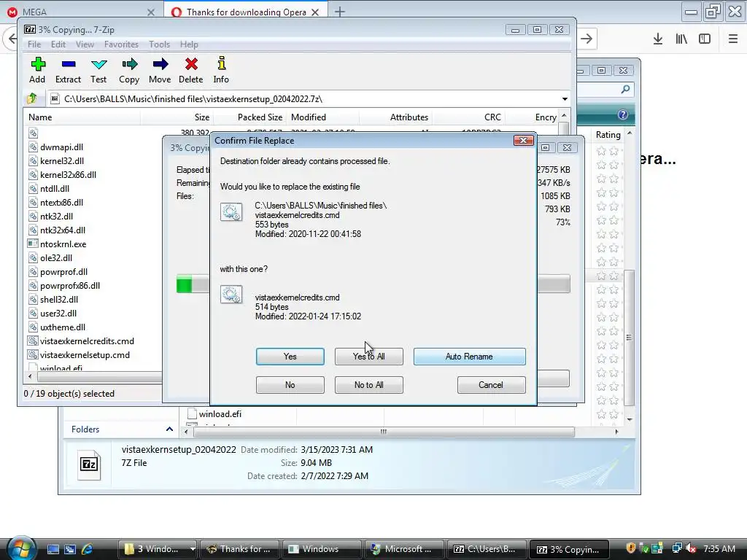Click the browser downloads arrow icon
Viewport: 747px width, 560px height.
click(658, 39)
